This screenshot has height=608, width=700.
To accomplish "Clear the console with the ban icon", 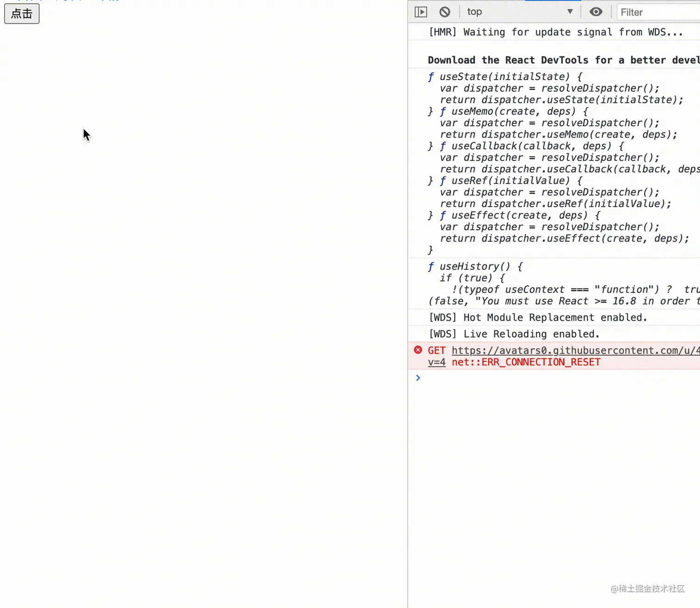I will pyautogui.click(x=445, y=12).
